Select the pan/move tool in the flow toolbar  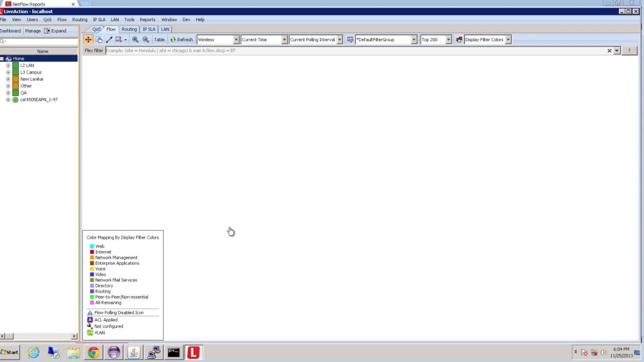coord(88,40)
